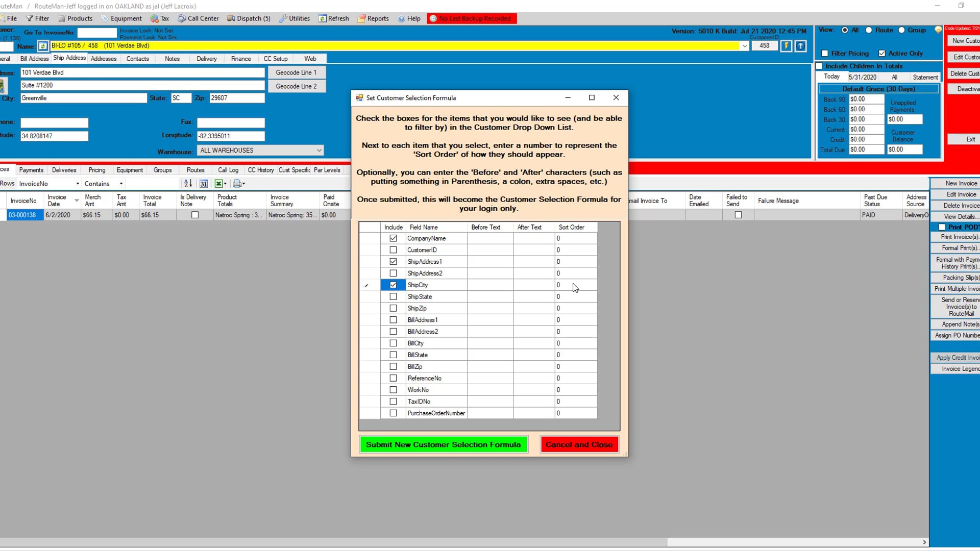This screenshot has width=980, height=551.
Task: Select the Route view radio button
Action: (x=869, y=30)
